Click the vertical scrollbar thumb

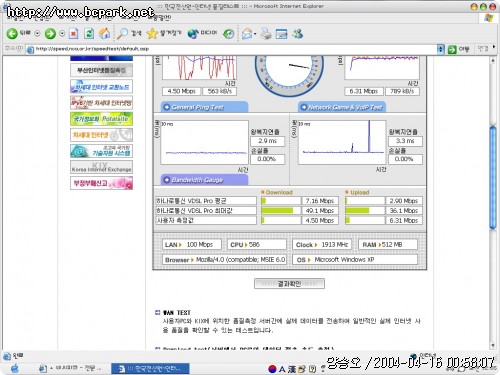[x=493, y=177]
